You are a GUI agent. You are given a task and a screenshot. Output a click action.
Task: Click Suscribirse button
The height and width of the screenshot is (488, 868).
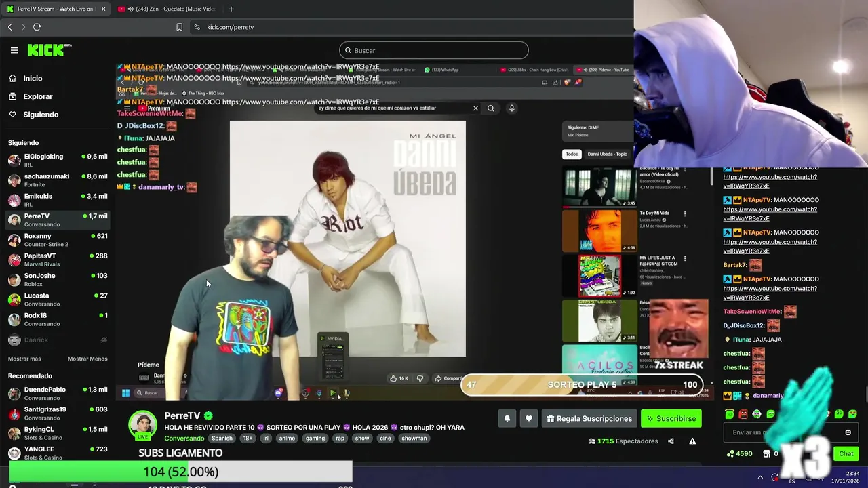pyautogui.click(x=671, y=419)
